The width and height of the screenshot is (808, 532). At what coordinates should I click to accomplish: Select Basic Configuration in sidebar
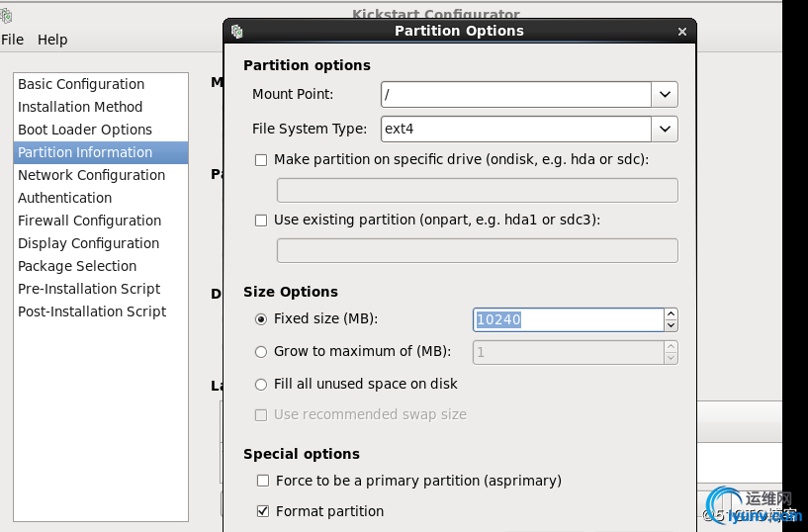coord(101,84)
